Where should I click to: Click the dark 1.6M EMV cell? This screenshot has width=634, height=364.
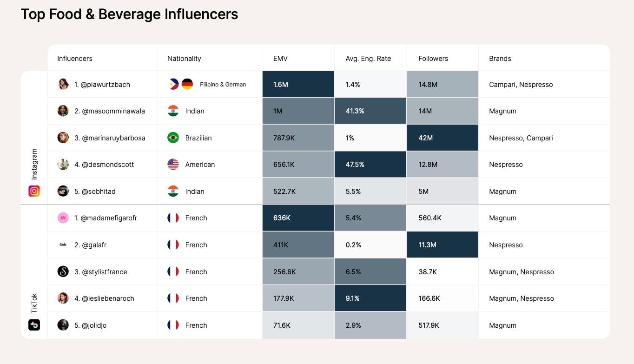[298, 85]
